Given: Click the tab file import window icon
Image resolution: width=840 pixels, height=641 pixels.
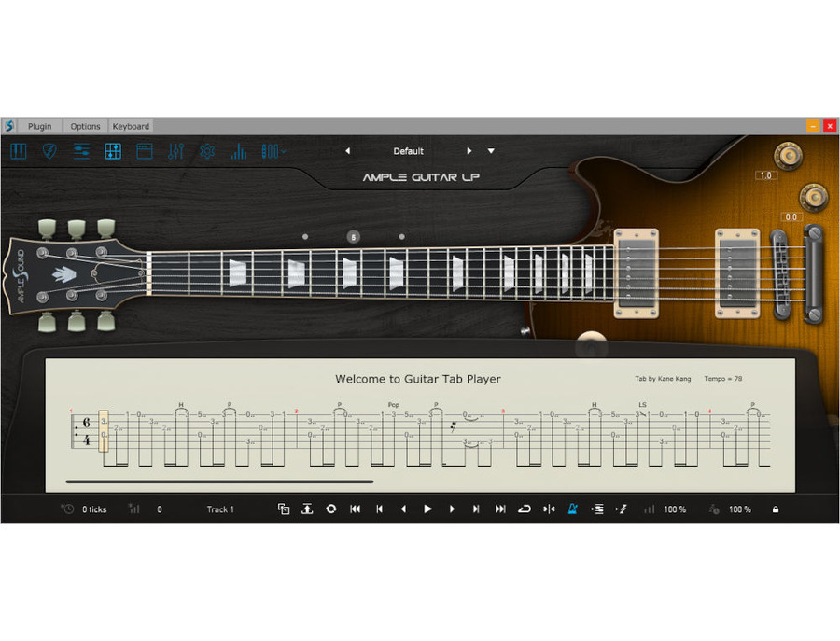Looking at the screenshot, I should [284, 509].
